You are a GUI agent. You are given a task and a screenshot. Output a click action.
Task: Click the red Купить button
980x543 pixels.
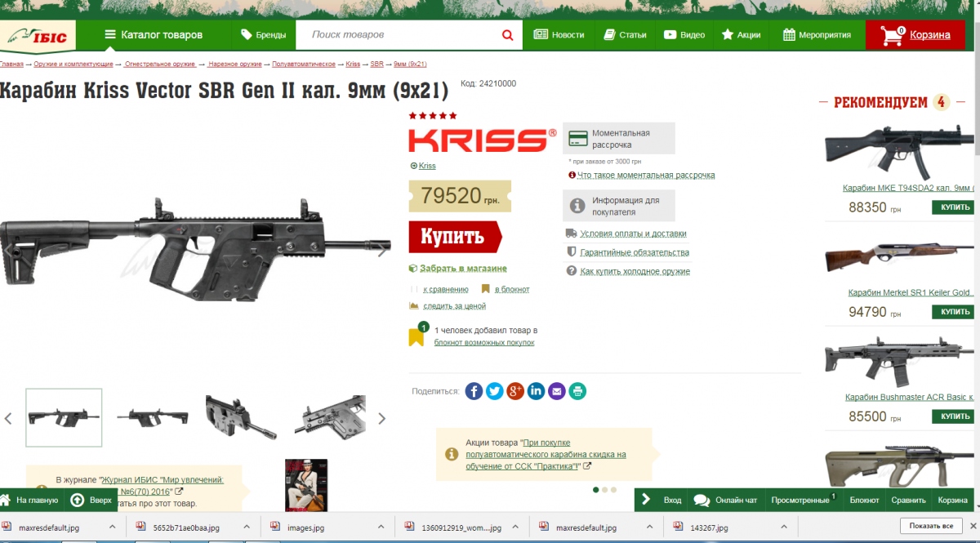click(x=454, y=237)
